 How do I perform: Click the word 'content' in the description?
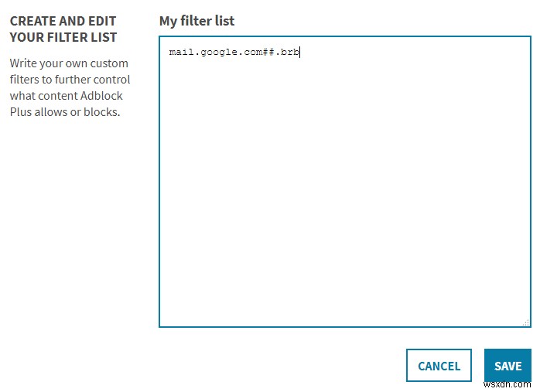tap(59, 95)
